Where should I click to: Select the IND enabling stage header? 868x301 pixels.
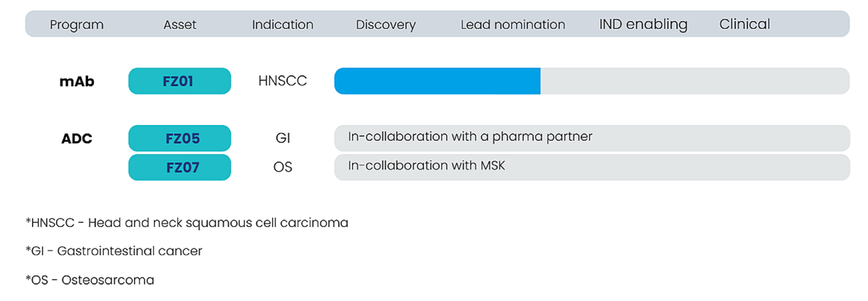[643, 24]
